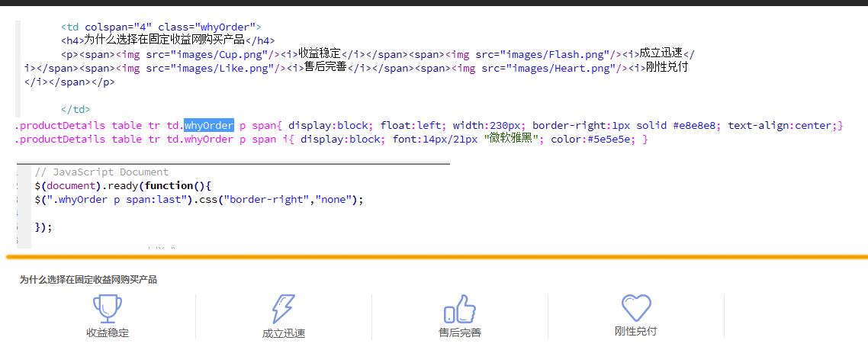Click the // JavaScript Document comment line
The image size is (868, 363).
tap(101, 172)
